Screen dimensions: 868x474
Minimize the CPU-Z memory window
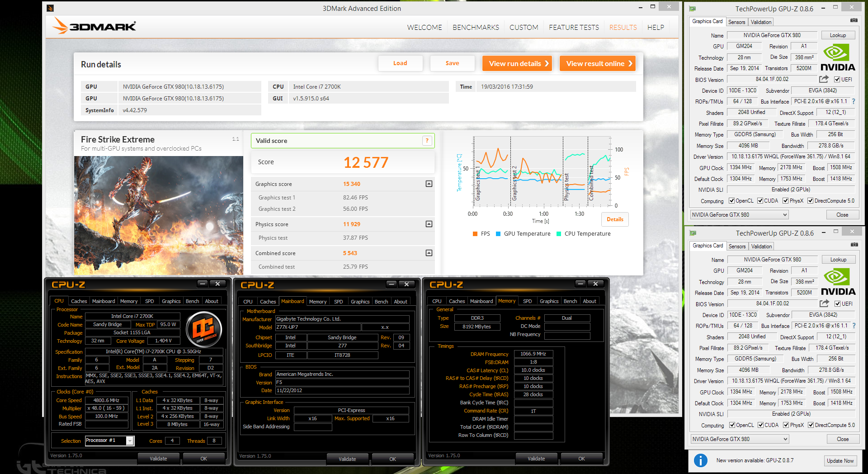580,284
